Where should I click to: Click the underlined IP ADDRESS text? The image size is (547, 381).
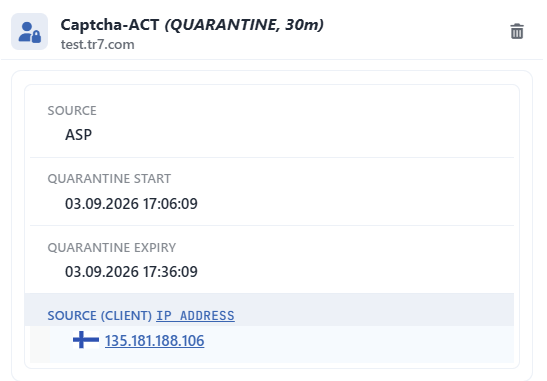pyautogui.click(x=195, y=316)
